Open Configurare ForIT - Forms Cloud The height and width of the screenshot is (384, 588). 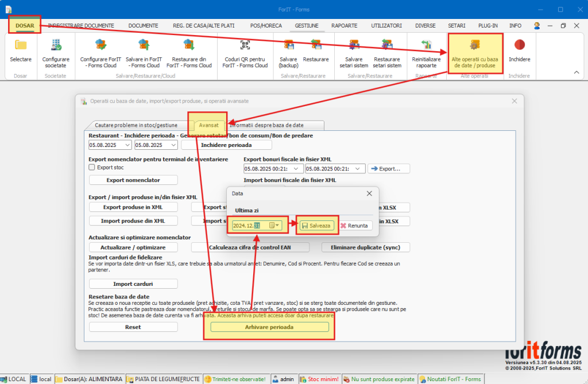click(100, 53)
